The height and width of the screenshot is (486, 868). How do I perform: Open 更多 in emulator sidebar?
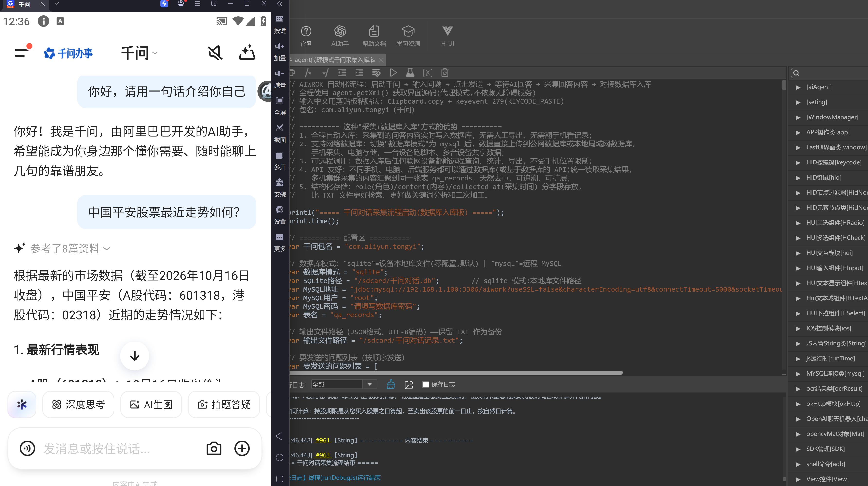(x=280, y=243)
